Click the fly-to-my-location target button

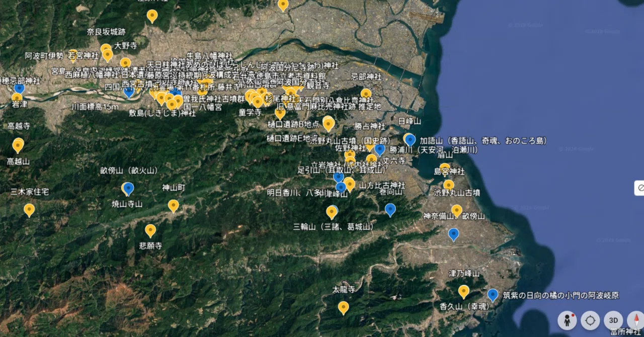(x=590, y=320)
